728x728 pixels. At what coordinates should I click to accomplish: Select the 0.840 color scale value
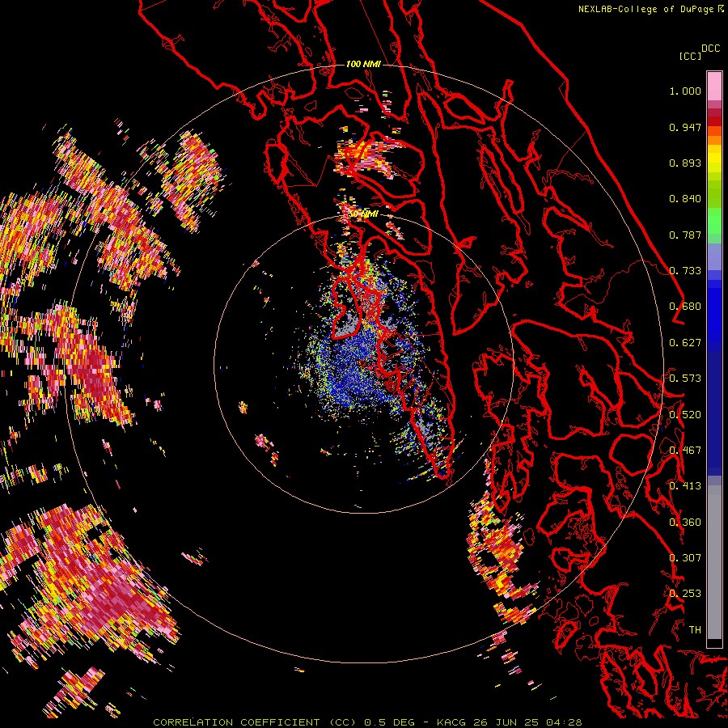pos(685,199)
